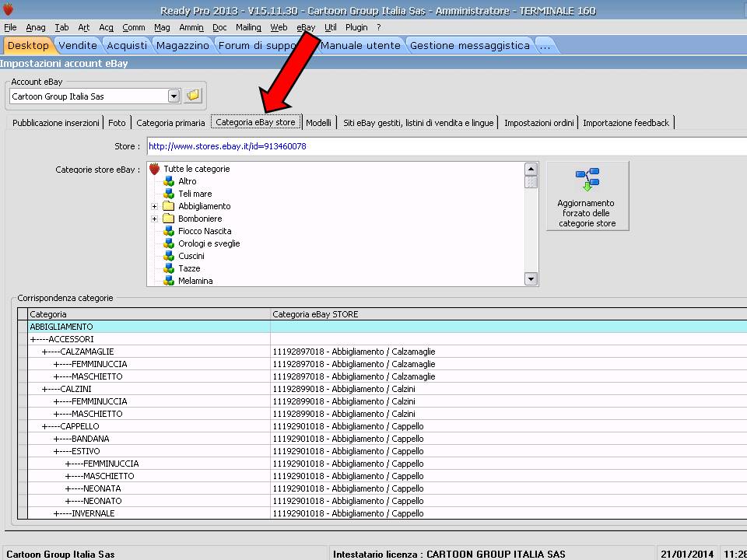The image size is (747, 560).
Task: Select the ESTIVO category row
Action: tap(387, 451)
